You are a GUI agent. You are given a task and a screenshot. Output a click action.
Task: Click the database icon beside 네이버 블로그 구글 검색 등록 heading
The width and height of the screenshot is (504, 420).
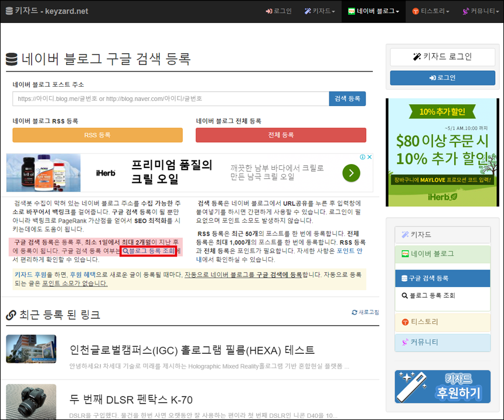[x=12, y=59]
